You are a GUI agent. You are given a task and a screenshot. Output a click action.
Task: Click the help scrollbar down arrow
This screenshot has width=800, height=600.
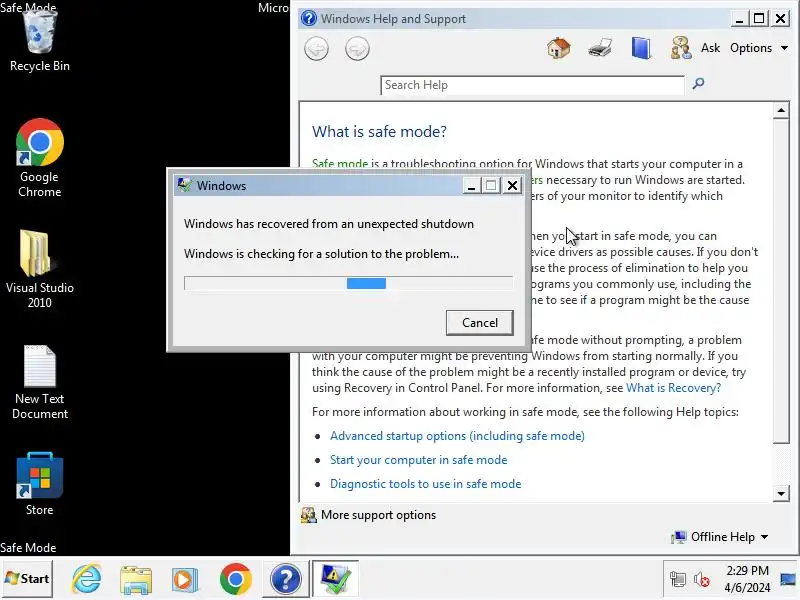[781, 493]
